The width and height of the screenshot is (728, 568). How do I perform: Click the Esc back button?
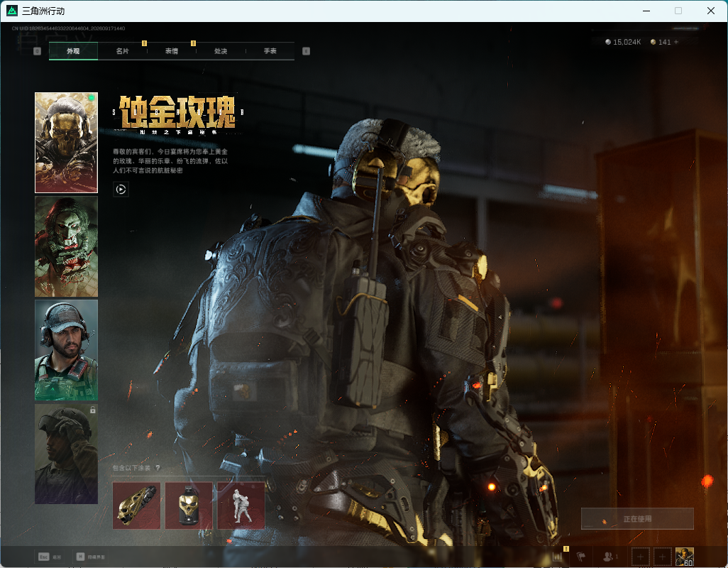click(x=49, y=557)
